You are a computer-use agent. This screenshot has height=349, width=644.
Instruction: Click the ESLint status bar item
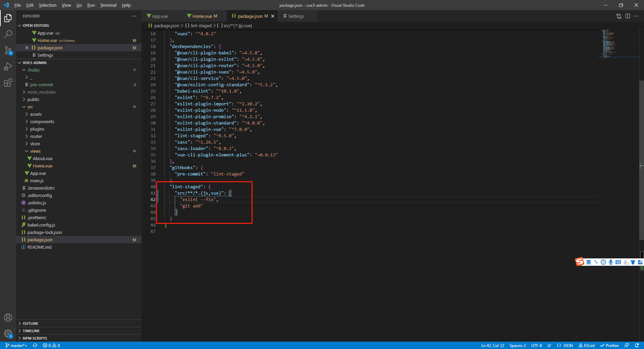(586, 345)
